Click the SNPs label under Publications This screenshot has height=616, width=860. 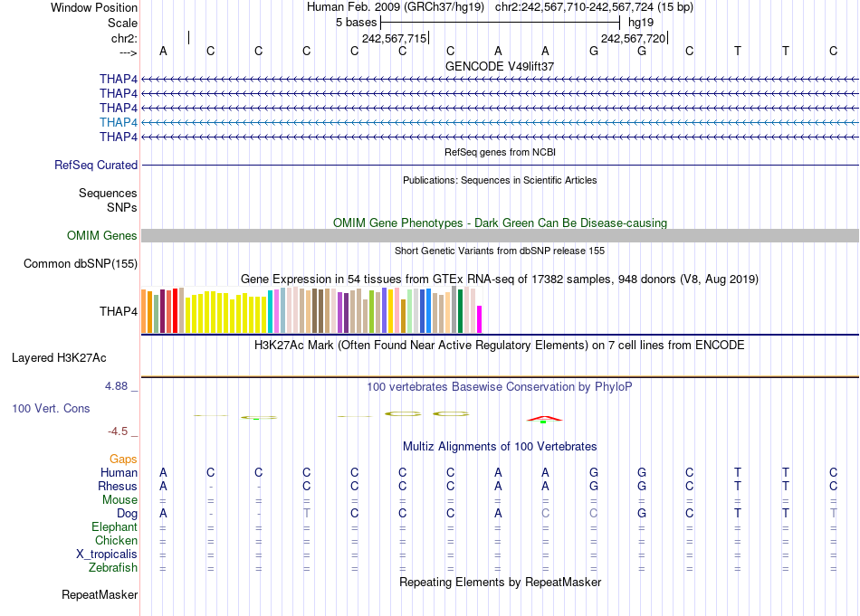[x=122, y=208]
